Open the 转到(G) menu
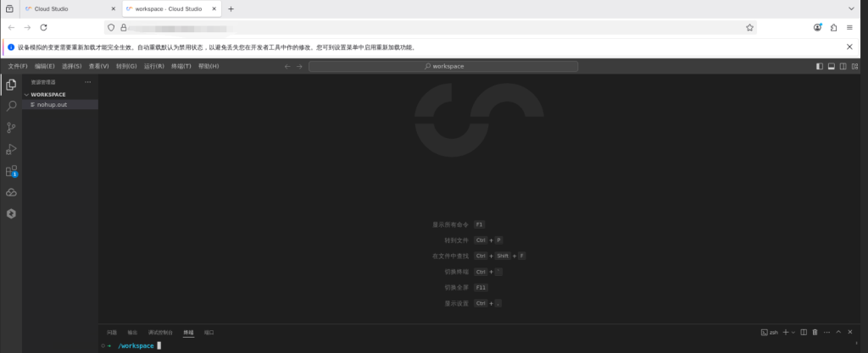This screenshot has height=353, width=868. pos(126,66)
